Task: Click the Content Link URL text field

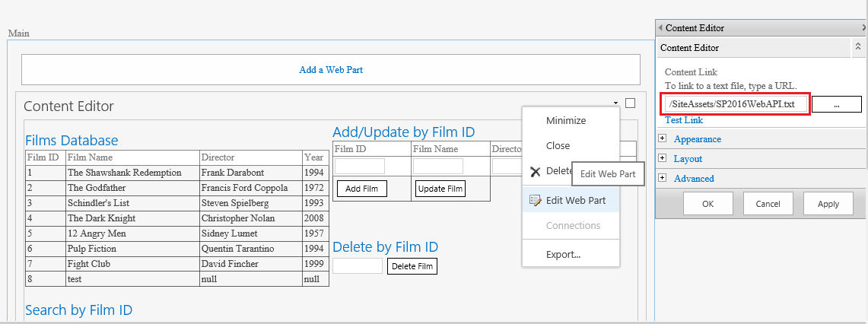Action: tap(735, 105)
